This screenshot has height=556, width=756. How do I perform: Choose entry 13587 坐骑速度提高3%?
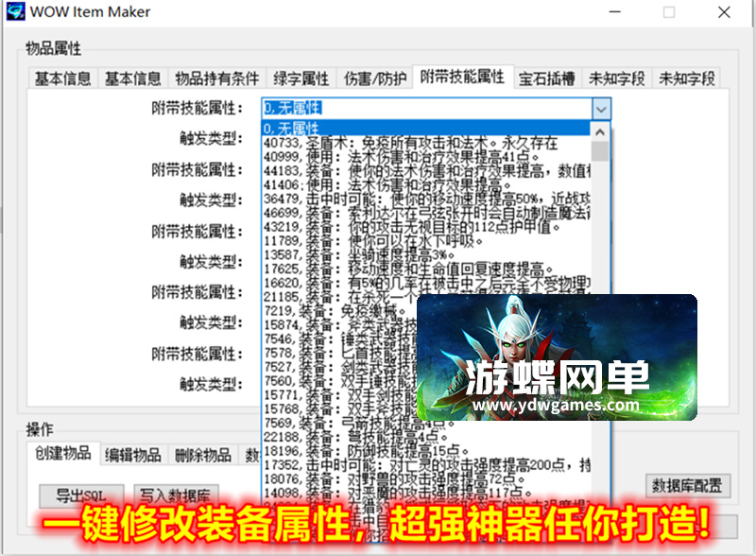click(426, 255)
